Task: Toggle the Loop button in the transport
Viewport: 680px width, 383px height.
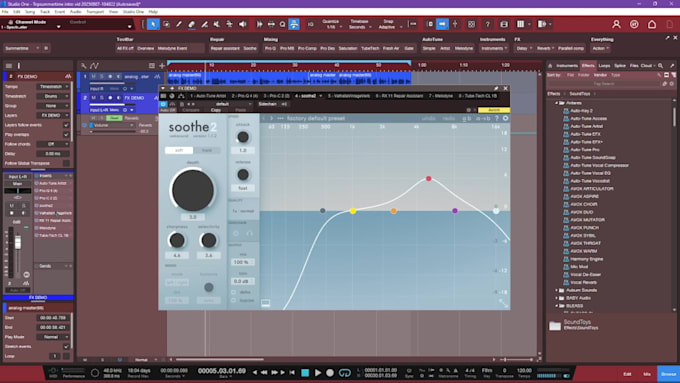Action: (x=345, y=372)
